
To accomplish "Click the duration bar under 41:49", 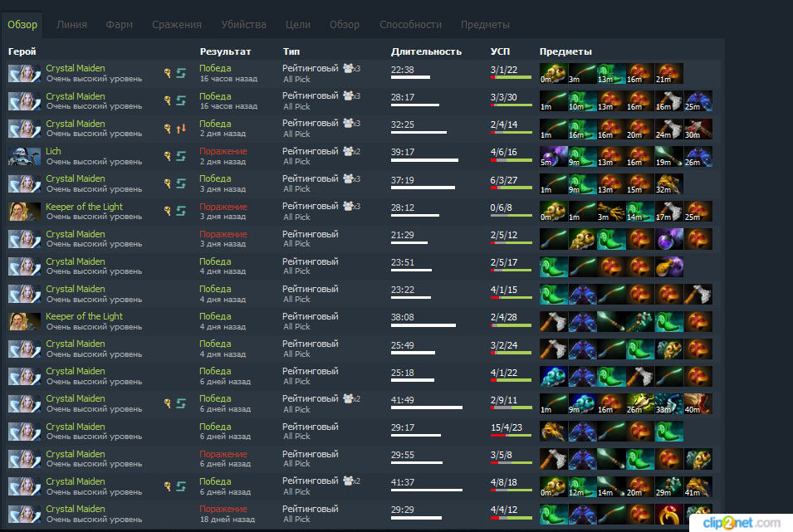I will point(426,408).
